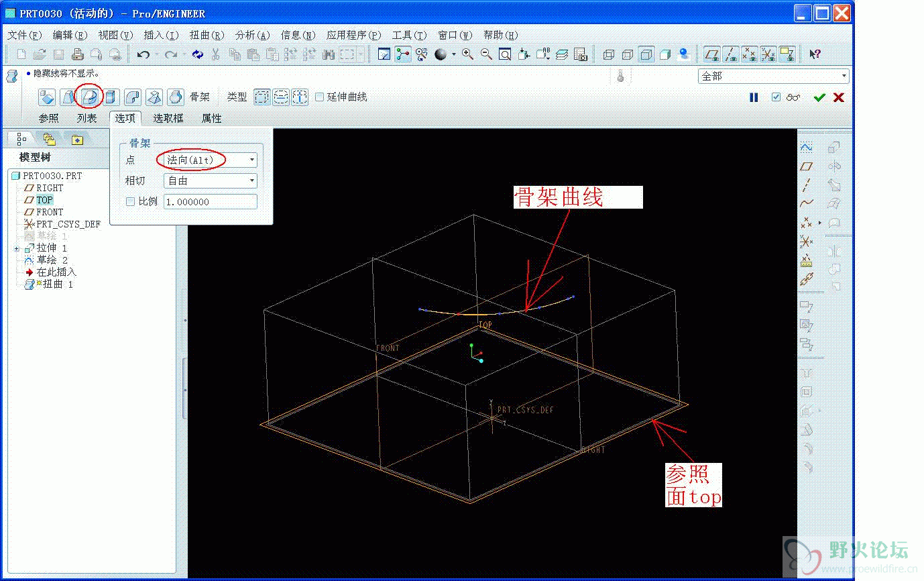The image size is (924, 581).
Task: Open the 相切 自由 dropdown
Action: point(210,180)
